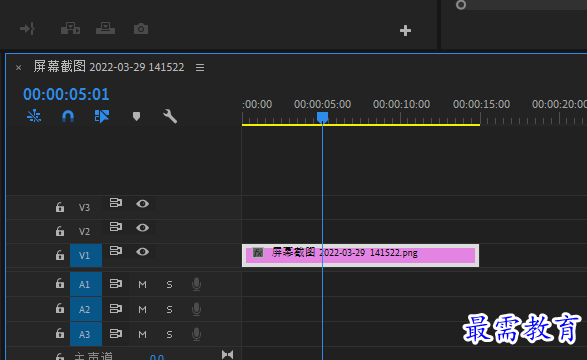Image resolution: width=587 pixels, height=360 pixels.
Task: Hide track V3 output eye
Action: 142,204
